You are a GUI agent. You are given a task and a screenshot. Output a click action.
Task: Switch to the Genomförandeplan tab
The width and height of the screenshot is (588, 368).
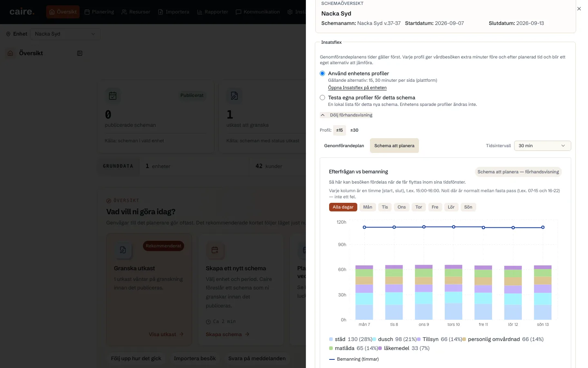pos(344,146)
